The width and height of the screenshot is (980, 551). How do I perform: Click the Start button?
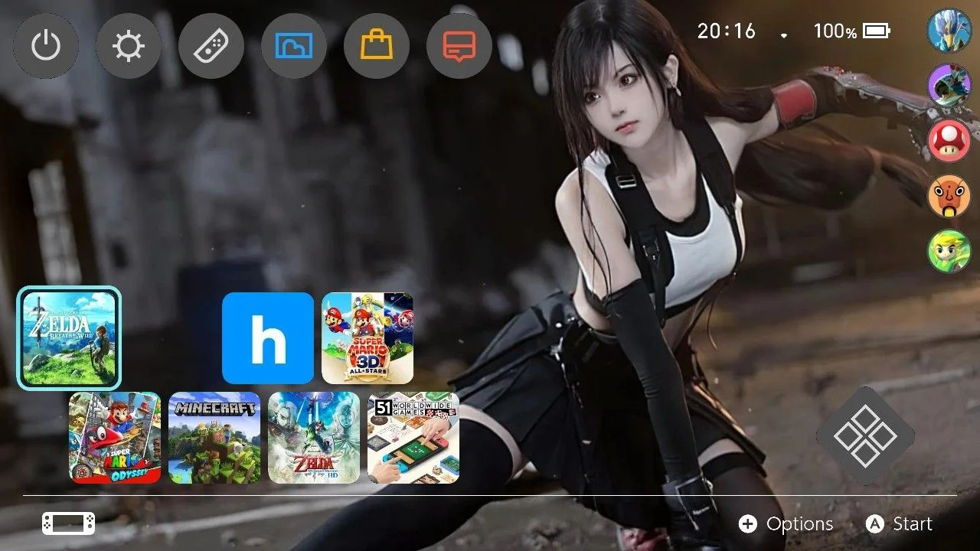pyautogui.click(x=899, y=524)
